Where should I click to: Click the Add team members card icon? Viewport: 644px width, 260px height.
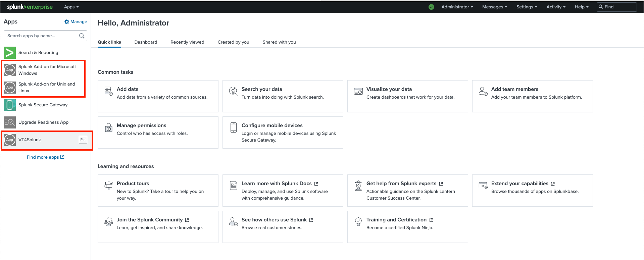483,91
